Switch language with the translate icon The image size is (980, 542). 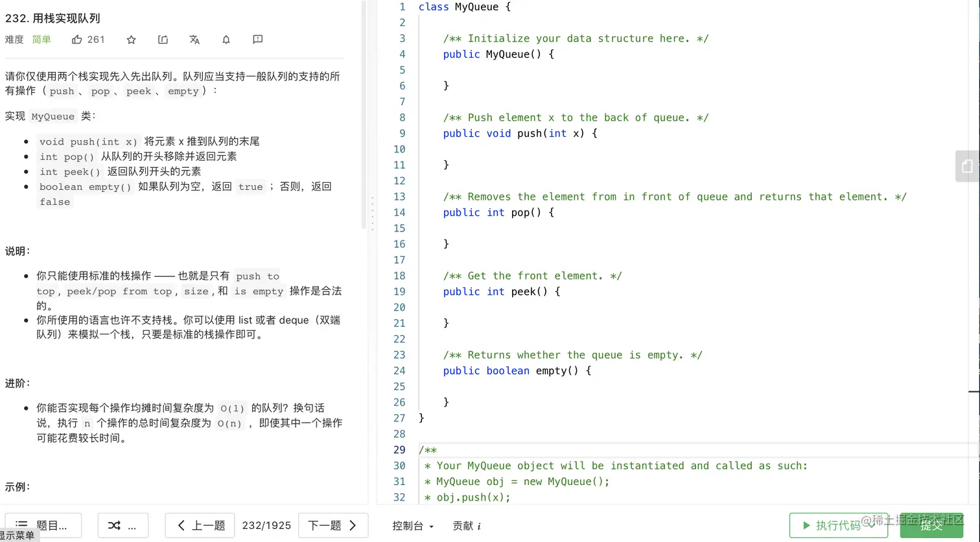click(x=194, y=40)
